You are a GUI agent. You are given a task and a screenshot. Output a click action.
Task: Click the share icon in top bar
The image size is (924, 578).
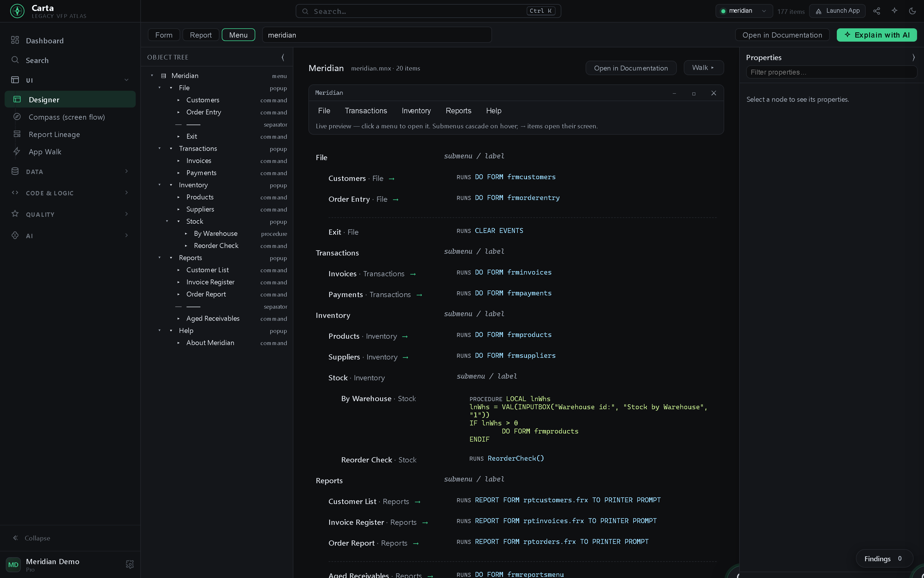876,11
